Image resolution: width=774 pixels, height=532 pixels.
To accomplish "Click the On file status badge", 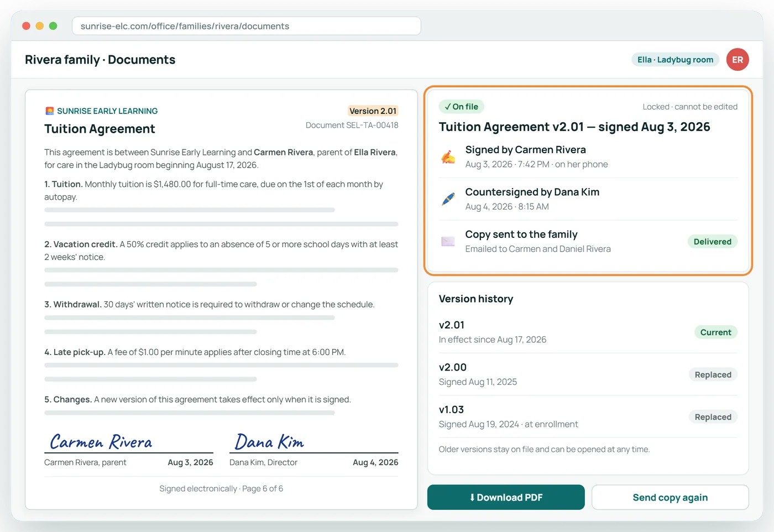I will coord(462,107).
